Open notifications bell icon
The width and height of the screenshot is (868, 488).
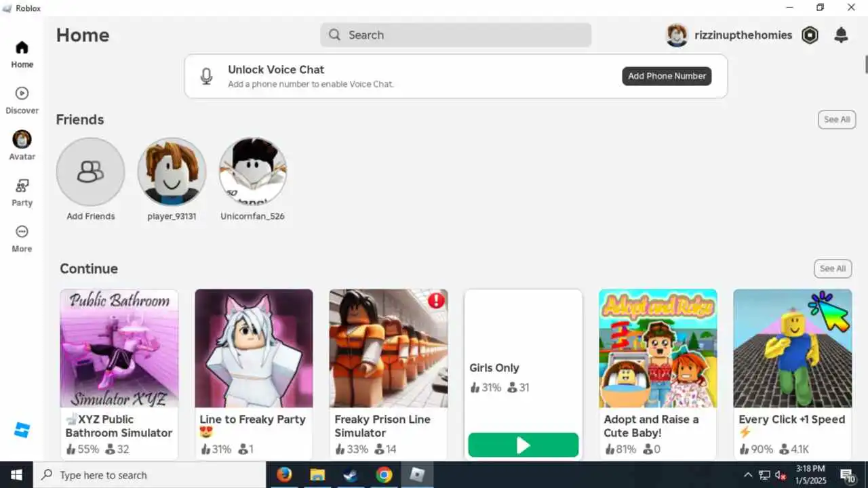(841, 35)
